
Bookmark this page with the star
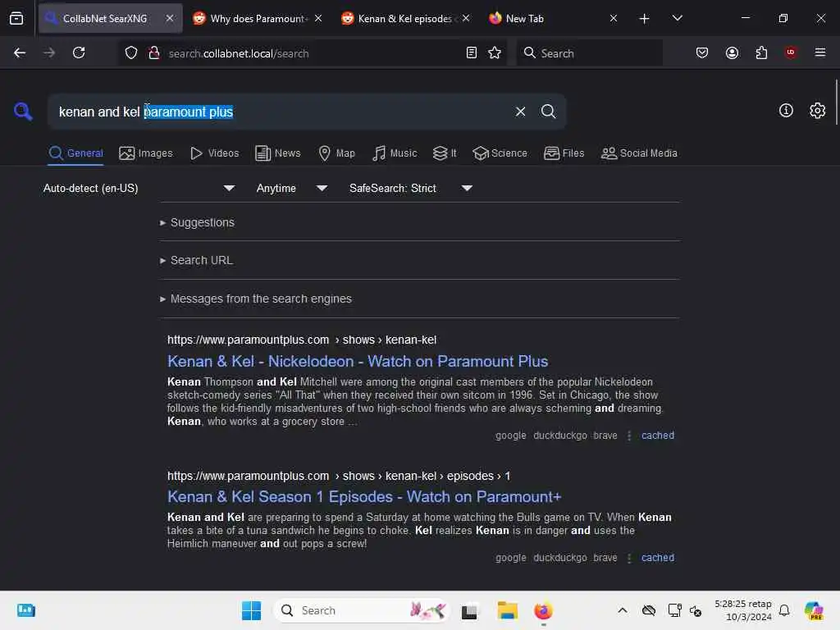point(495,52)
